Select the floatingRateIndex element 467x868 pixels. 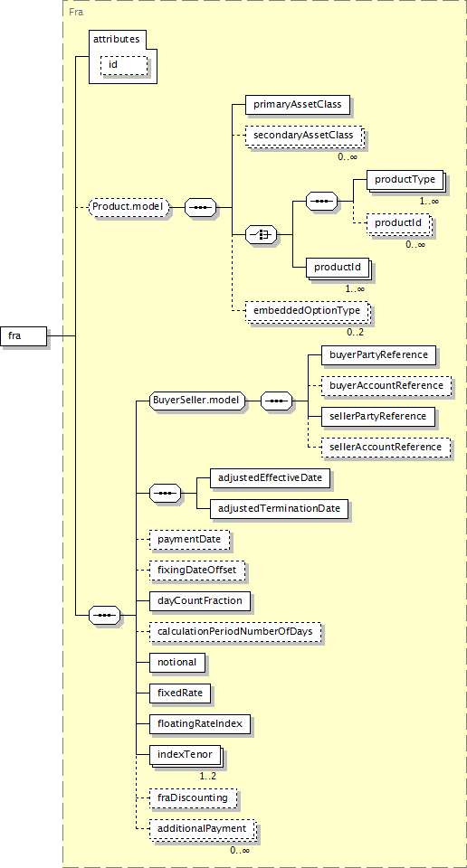tap(200, 723)
